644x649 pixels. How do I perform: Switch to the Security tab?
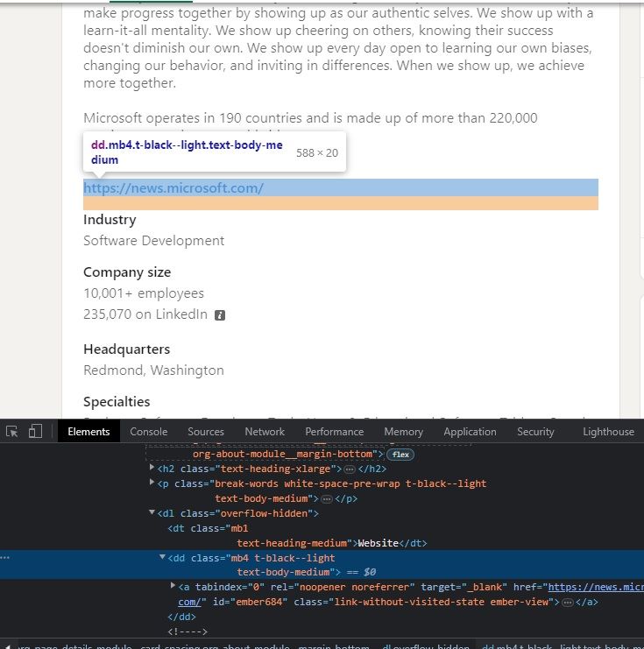[535, 432]
